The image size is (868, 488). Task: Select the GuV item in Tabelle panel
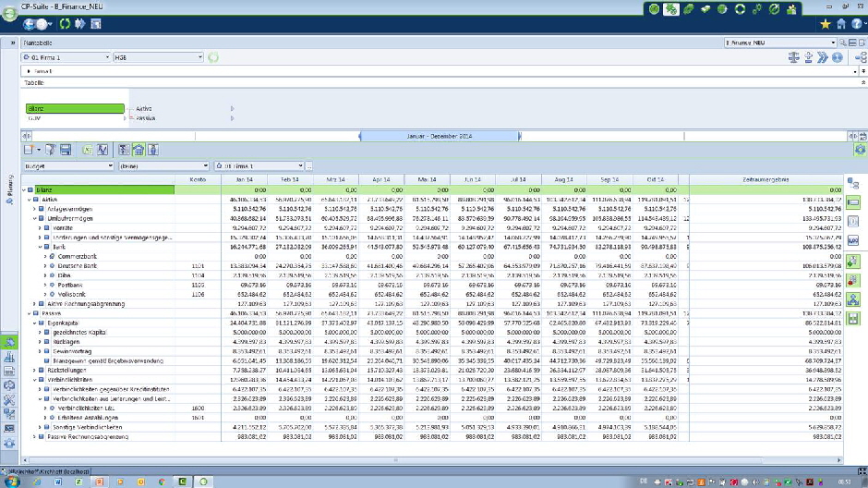(x=34, y=118)
